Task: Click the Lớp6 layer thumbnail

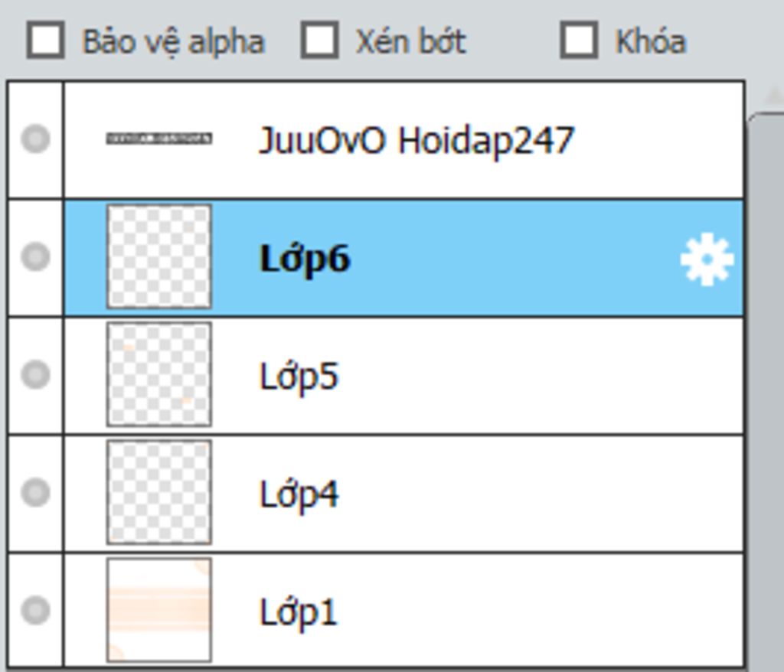Action: point(159,256)
